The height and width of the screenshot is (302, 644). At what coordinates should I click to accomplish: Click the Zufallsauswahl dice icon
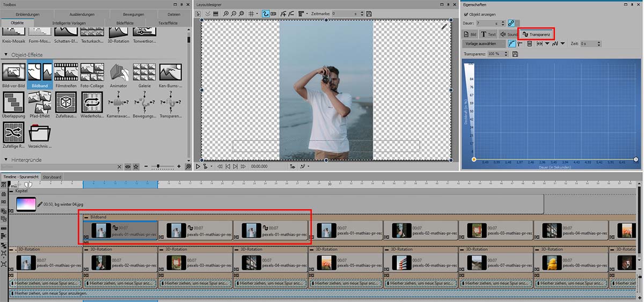(x=65, y=103)
